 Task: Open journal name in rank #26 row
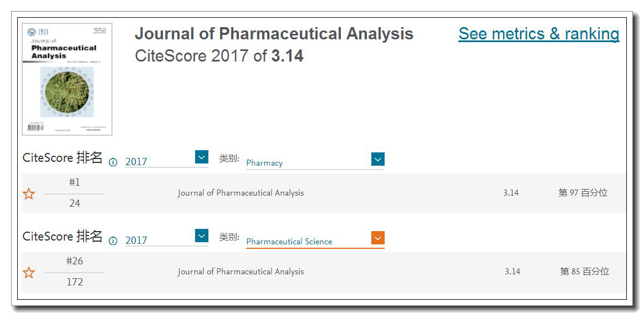[241, 272]
